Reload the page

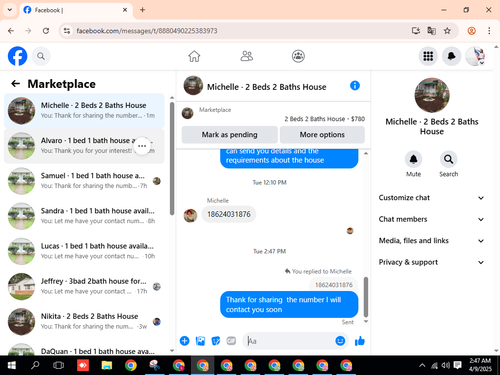click(46, 31)
